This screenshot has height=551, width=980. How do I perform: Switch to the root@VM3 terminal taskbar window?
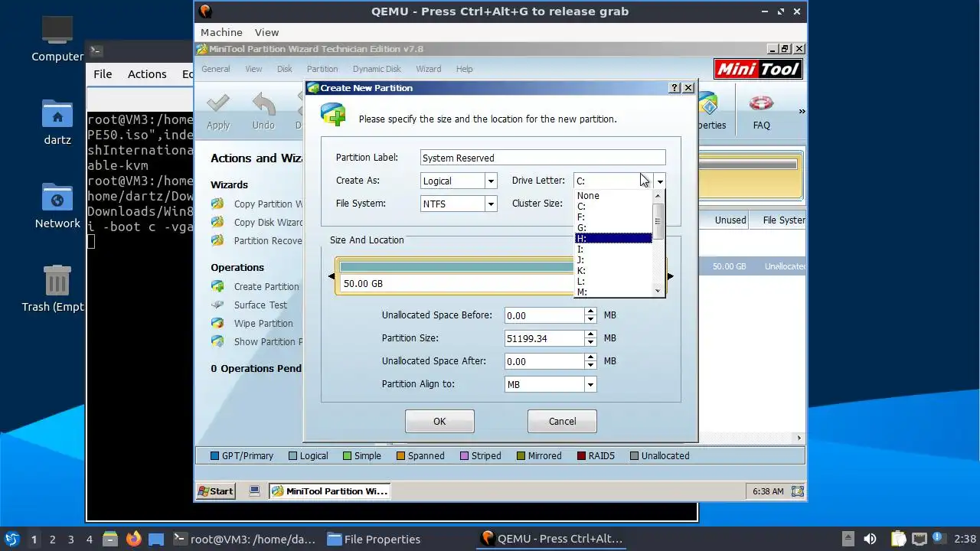pyautogui.click(x=244, y=539)
